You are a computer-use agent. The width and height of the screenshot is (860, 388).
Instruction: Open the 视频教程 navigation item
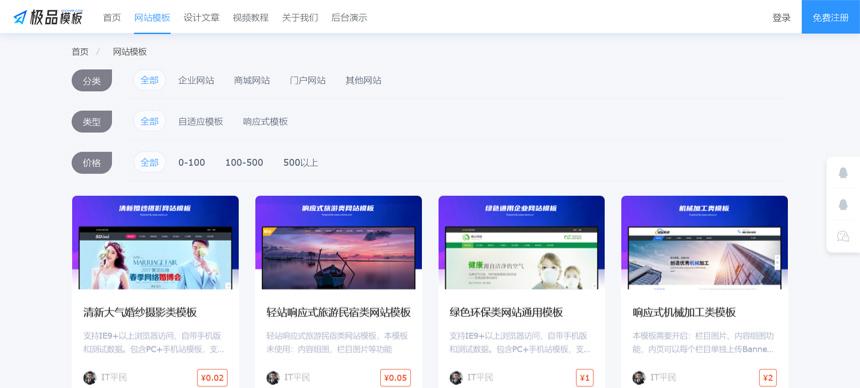point(251,18)
